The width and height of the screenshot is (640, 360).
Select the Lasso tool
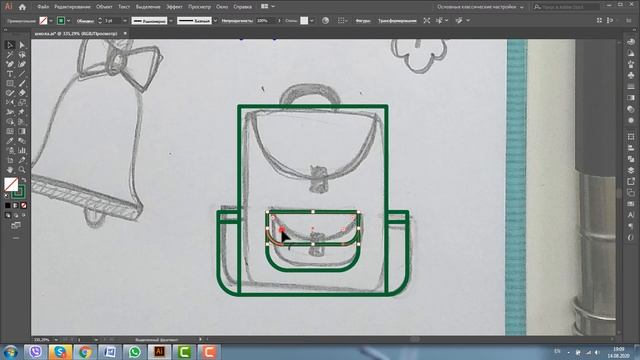[22, 54]
